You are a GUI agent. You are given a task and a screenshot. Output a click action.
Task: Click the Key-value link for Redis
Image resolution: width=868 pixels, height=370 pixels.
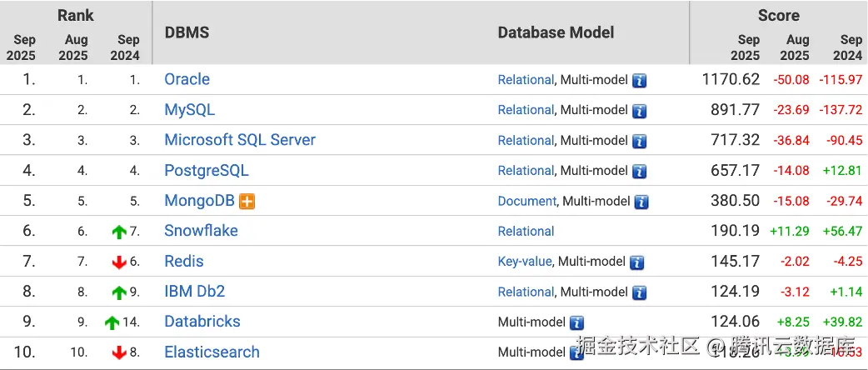pyautogui.click(x=524, y=262)
